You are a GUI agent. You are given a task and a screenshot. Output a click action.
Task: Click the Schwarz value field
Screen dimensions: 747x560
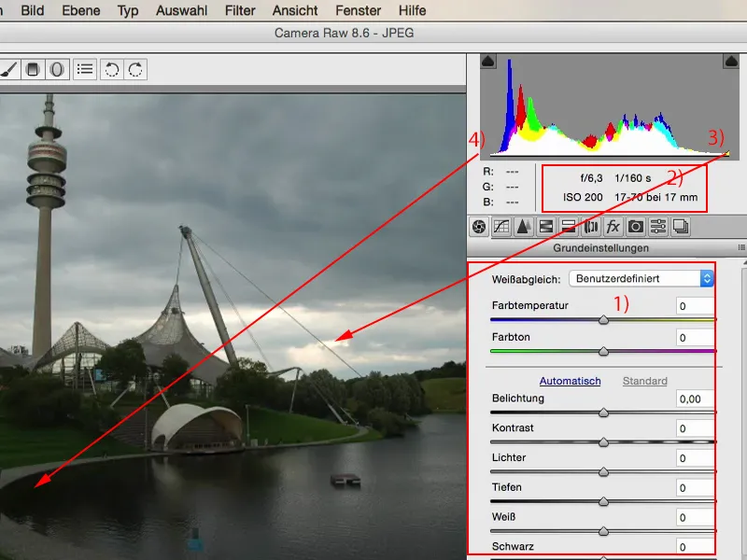(695, 547)
